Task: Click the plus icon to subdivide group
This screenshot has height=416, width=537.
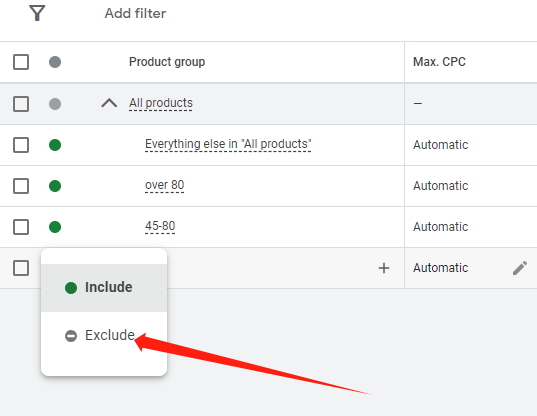Action: coord(384,268)
